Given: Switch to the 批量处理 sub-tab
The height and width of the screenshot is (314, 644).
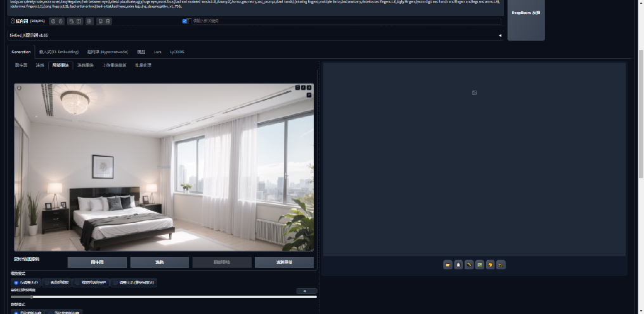Looking at the screenshot, I should click(143, 65).
